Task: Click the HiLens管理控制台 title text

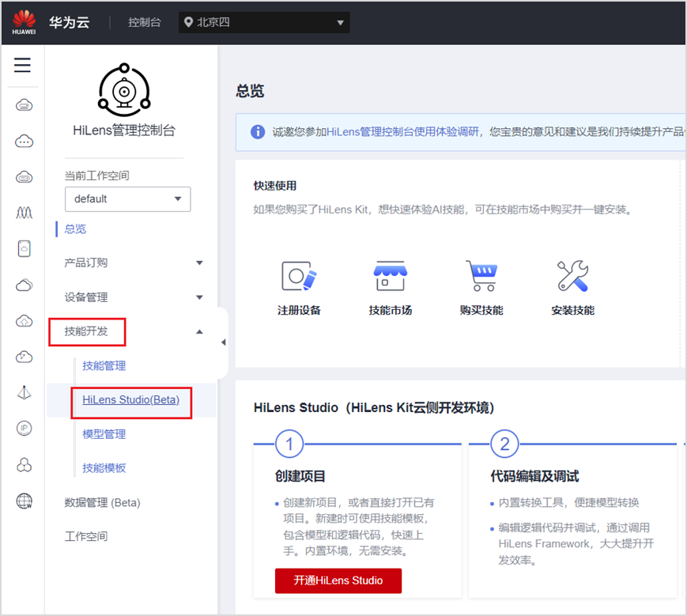Action: click(124, 130)
